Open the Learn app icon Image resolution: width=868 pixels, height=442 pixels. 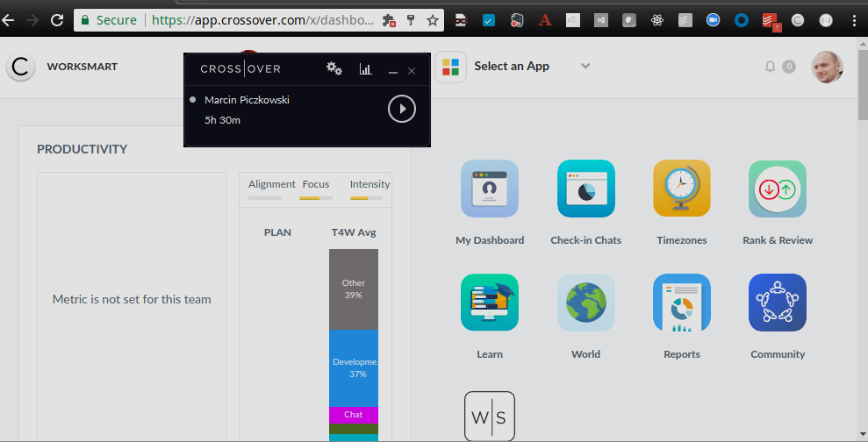point(490,303)
